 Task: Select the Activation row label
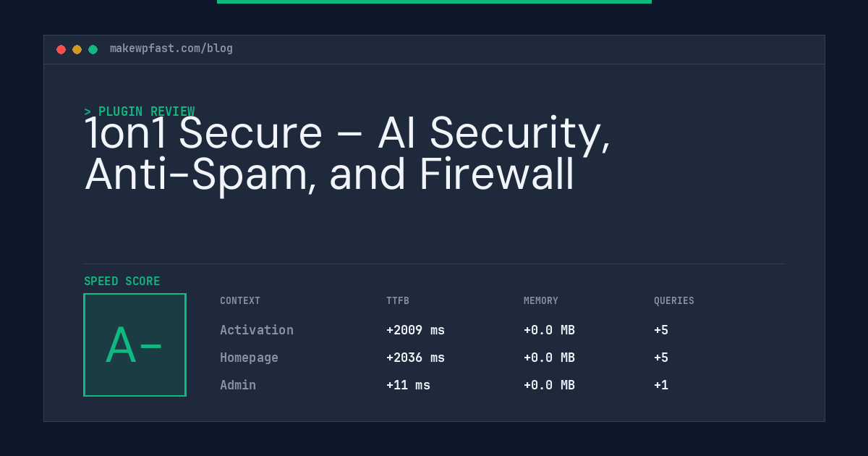pyautogui.click(x=257, y=330)
